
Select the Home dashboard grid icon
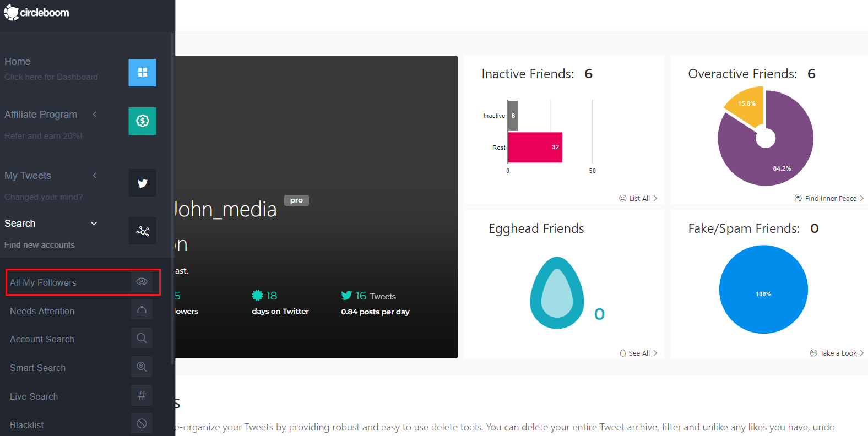point(142,72)
